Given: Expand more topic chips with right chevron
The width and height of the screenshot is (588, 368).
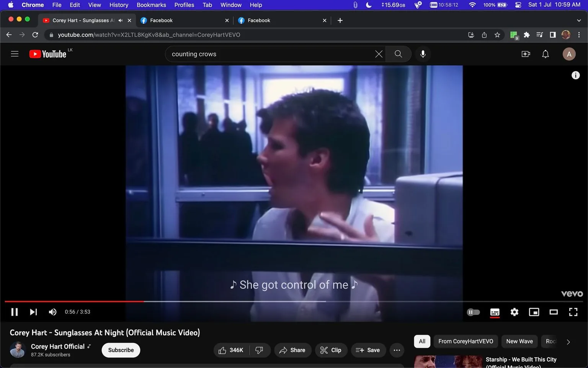Looking at the screenshot, I should point(568,341).
